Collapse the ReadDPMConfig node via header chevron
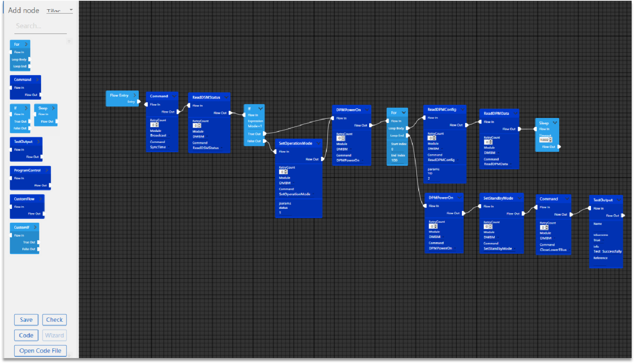The width and height of the screenshot is (635, 364). click(462, 109)
